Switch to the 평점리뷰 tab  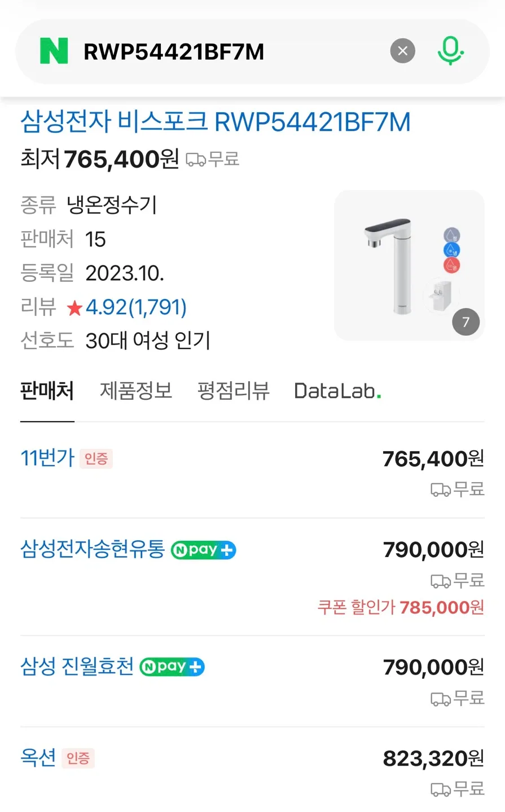coord(234,391)
